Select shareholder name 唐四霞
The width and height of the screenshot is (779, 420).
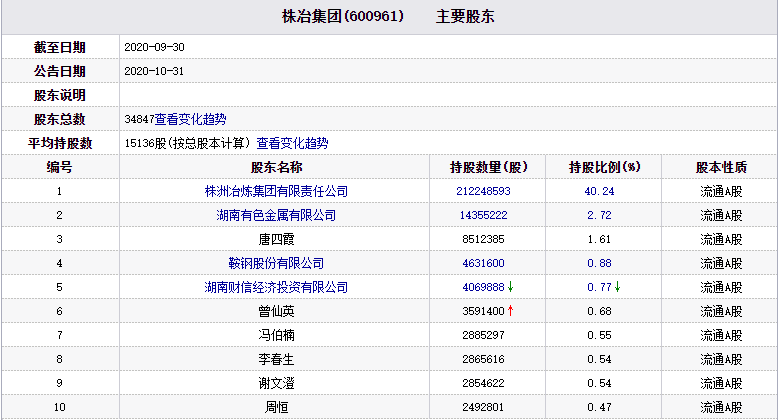tap(276, 239)
